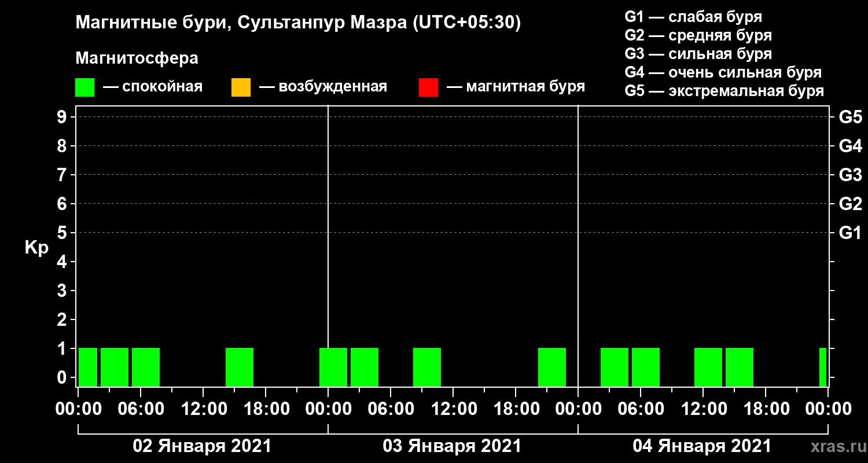Click the 'G3 — сильная буря' legend line
Screen dimensions: 868x463
(x=698, y=54)
